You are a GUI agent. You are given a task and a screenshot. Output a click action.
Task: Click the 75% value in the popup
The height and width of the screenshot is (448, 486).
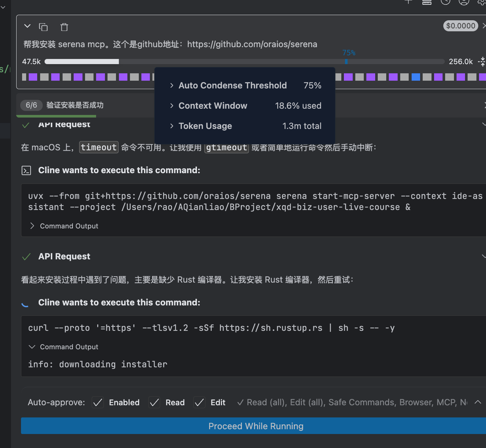313,85
